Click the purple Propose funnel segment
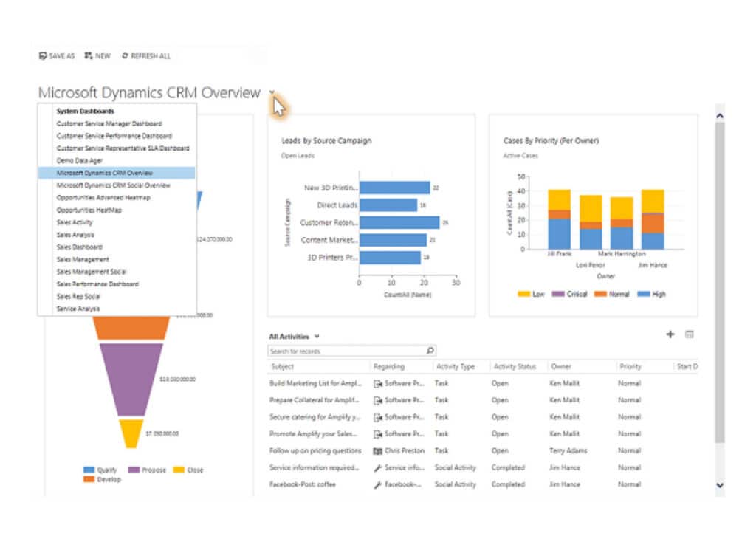Image resolution: width=756 pixels, height=539 pixels. coord(131,380)
